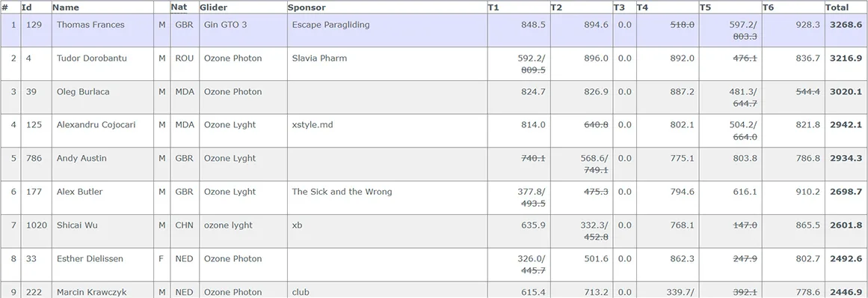Click Esther Dielissen name cell
The width and height of the screenshot is (868, 298).
[102, 264]
